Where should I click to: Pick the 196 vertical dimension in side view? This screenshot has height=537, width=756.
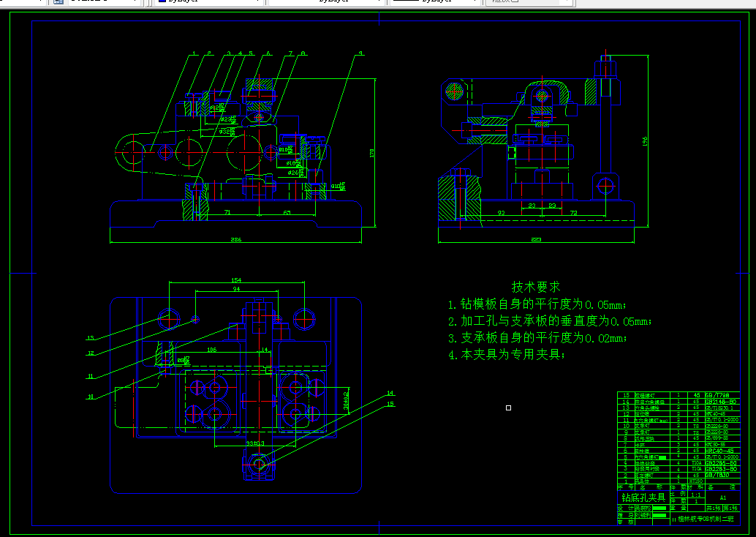click(x=645, y=141)
